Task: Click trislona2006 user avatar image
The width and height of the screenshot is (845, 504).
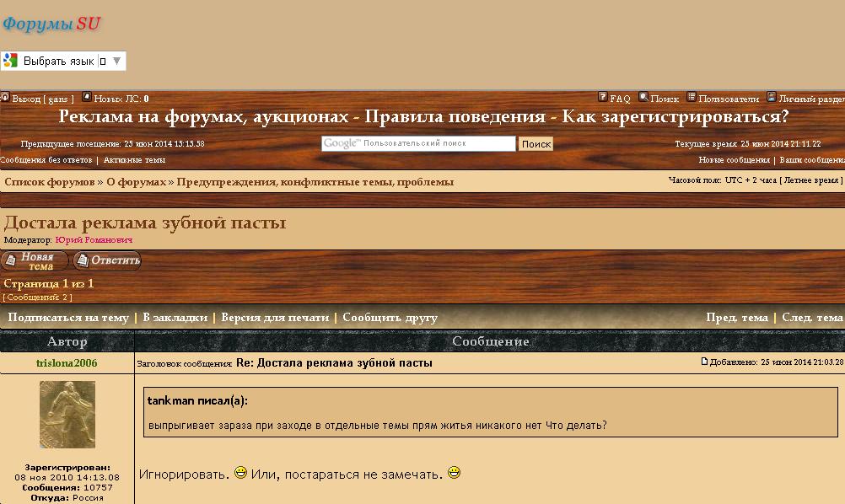Action: click(x=67, y=414)
